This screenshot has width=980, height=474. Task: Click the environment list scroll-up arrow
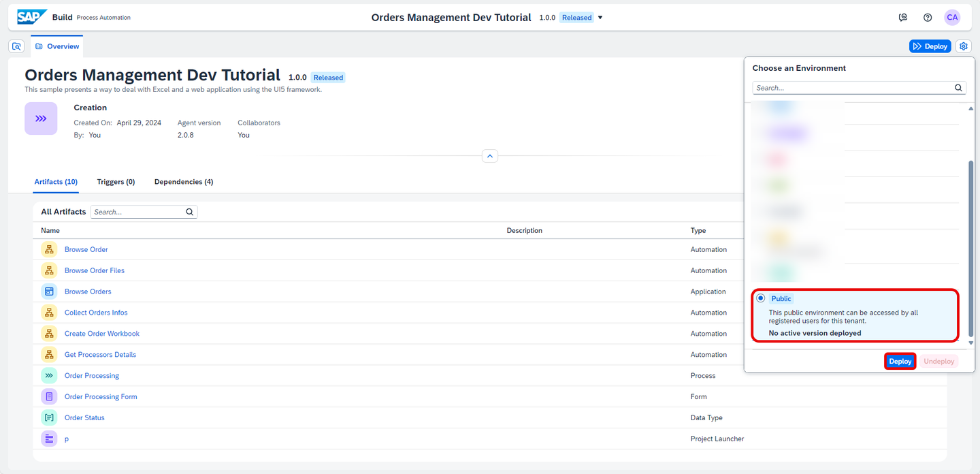[970, 109]
